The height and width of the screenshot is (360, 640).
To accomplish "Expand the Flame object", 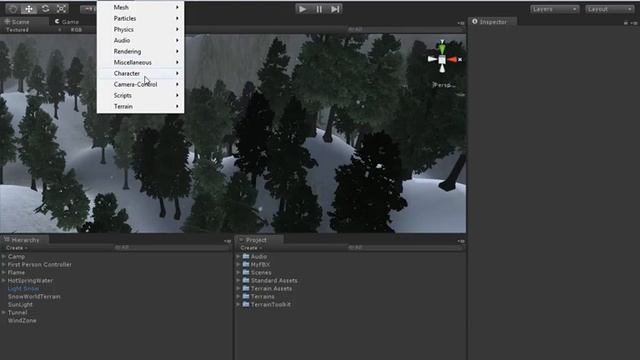I will pos(4,272).
